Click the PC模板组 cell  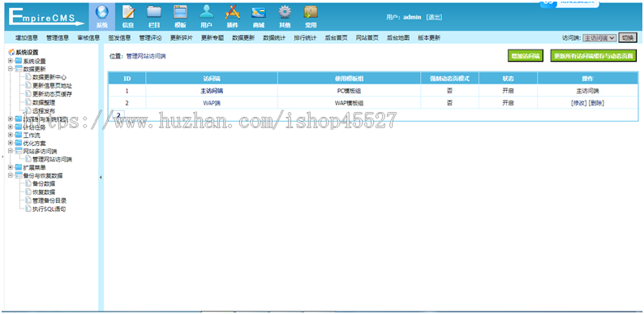tap(349, 91)
